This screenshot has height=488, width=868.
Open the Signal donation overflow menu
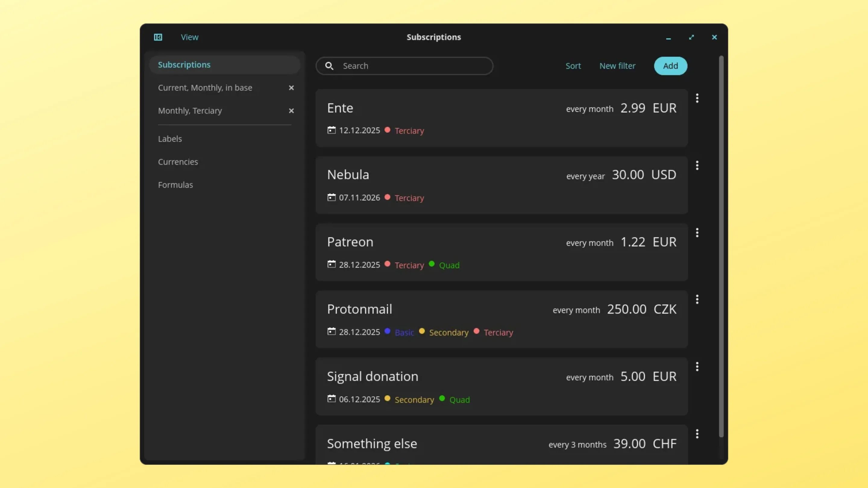[x=697, y=366]
